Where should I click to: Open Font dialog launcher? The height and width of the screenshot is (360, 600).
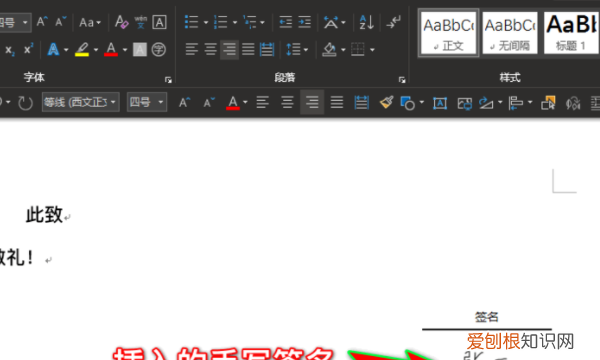(168, 80)
